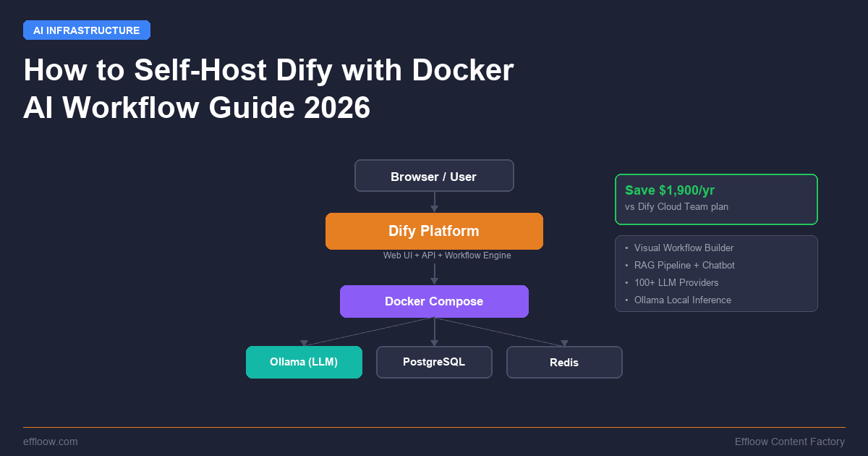The width and height of the screenshot is (868, 456).
Task: Select the RAG Pipeline + Chatbot bullet
Action: tap(684, 265)
